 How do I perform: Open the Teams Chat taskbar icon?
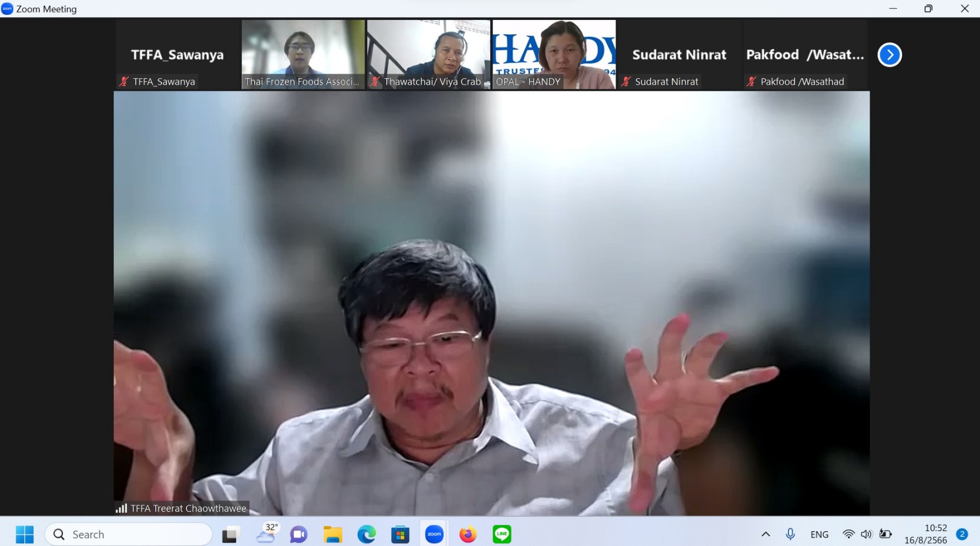point(299,535)
